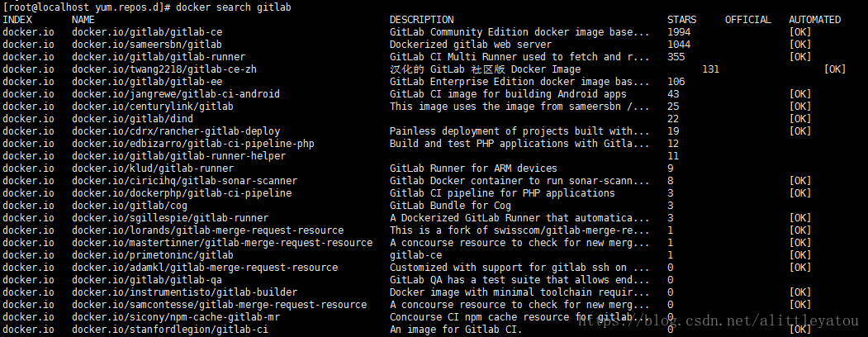The width and height of the screenshot is (868, 337).
Task: Select docker.io/gitlab/gitlab-runner name
Action: pos(159,57)
